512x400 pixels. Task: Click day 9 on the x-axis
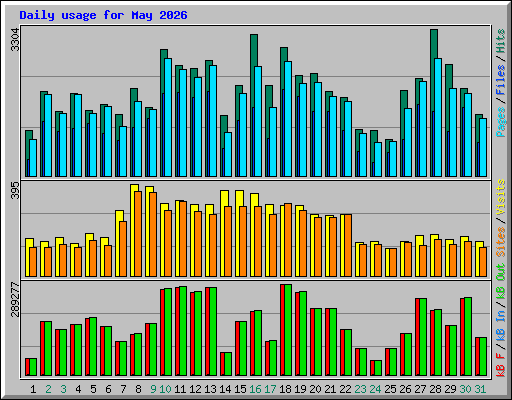[x=153, y=389]
